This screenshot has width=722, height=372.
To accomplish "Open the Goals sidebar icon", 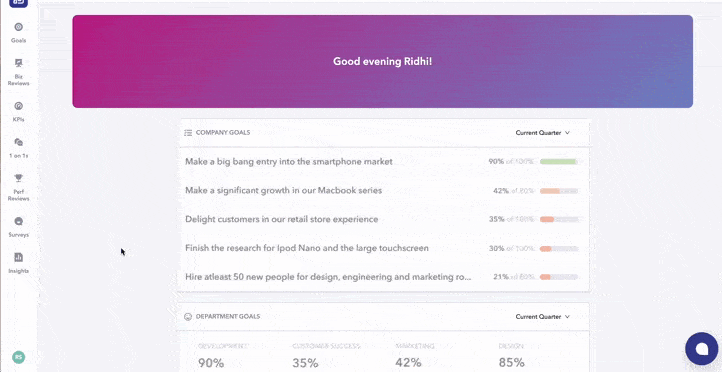I will click(18, 27).
